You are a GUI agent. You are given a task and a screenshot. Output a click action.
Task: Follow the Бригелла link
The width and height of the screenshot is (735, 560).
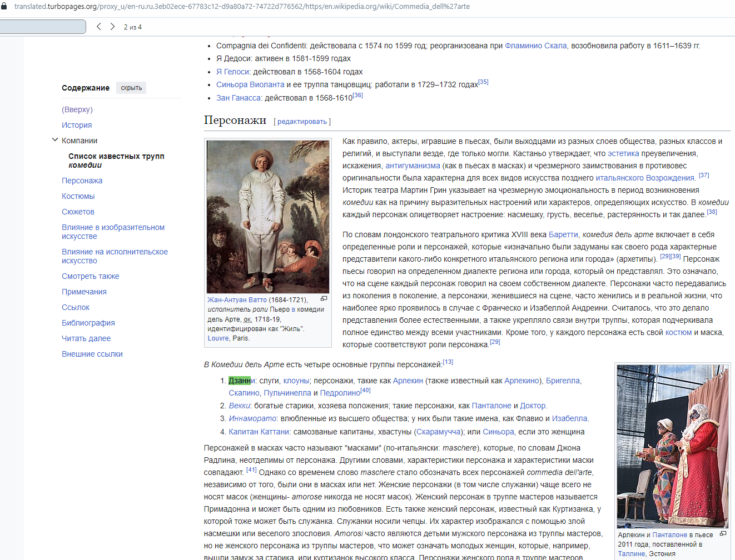563,381
